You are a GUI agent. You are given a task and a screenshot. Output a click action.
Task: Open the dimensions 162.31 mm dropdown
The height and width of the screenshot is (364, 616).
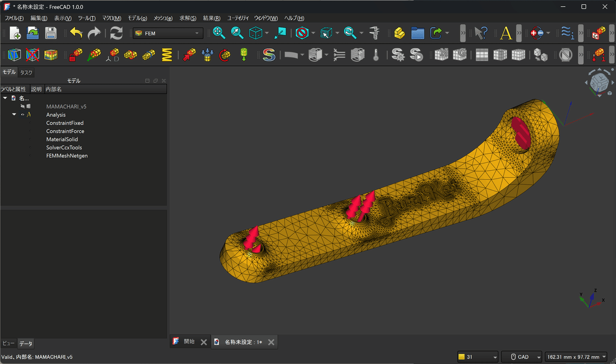pos(576,357)
